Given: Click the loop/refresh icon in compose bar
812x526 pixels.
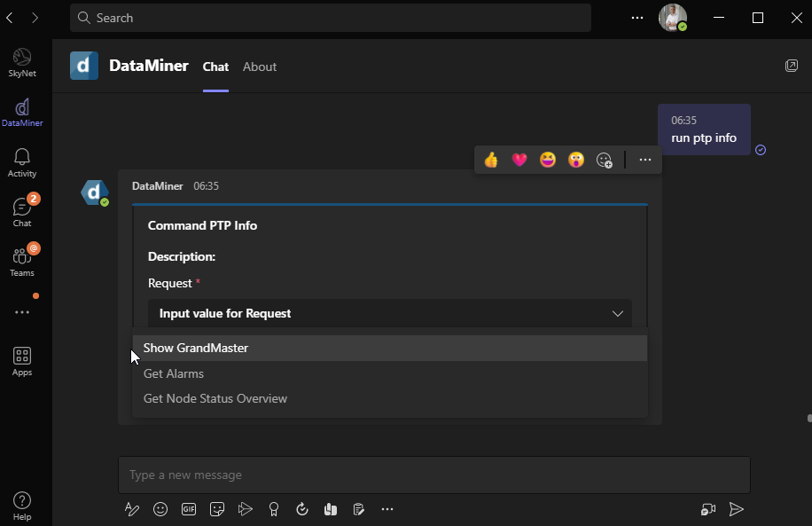Looking at the screenshot, I should coord(302,509).
